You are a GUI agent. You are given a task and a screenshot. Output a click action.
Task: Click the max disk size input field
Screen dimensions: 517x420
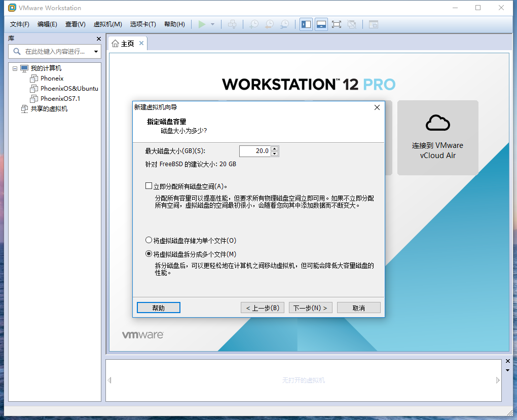[255, 151]
